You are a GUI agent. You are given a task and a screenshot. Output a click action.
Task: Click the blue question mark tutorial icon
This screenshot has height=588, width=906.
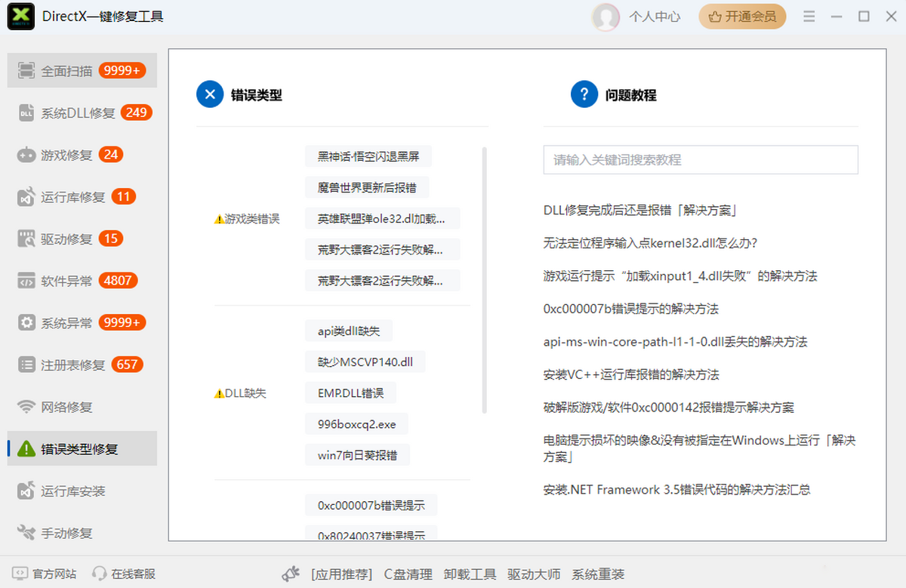[x=584, y=94]
